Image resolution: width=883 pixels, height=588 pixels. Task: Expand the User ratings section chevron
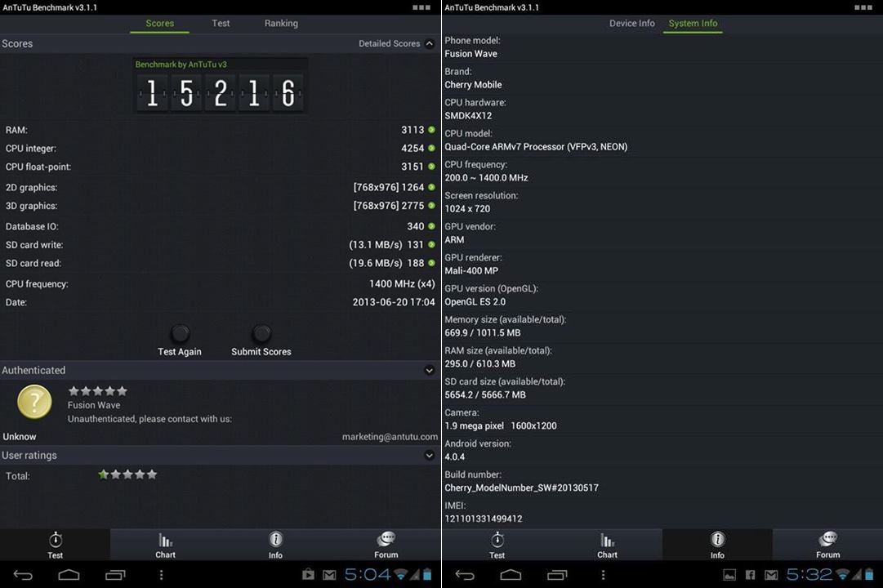(x=429, y=455)
